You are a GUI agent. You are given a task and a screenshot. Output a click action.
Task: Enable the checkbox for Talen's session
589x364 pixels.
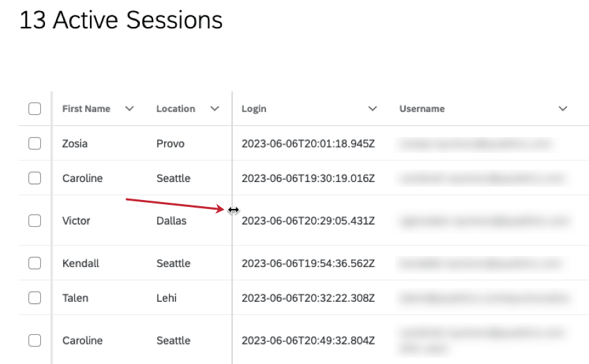click(35, 298)
